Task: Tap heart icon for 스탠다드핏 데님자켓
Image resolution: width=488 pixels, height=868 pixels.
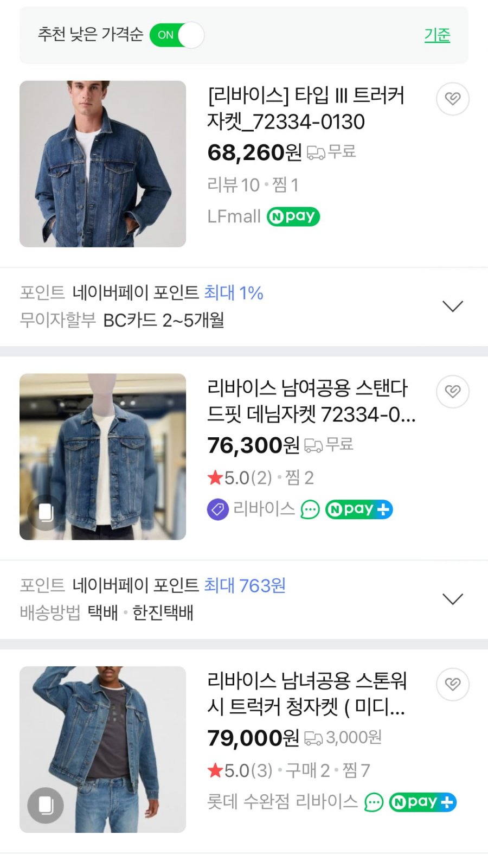Action: 453,391
